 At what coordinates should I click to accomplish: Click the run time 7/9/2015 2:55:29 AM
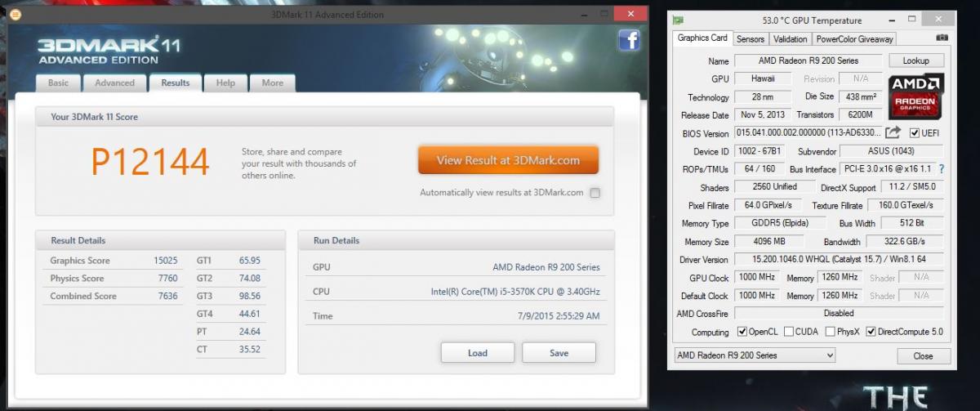559,316
